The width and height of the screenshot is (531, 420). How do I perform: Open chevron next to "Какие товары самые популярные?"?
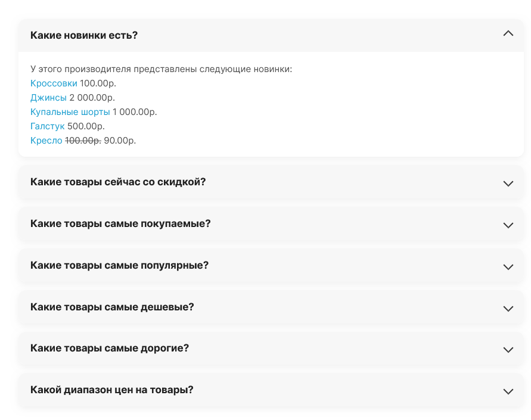(x=508, y=267)
